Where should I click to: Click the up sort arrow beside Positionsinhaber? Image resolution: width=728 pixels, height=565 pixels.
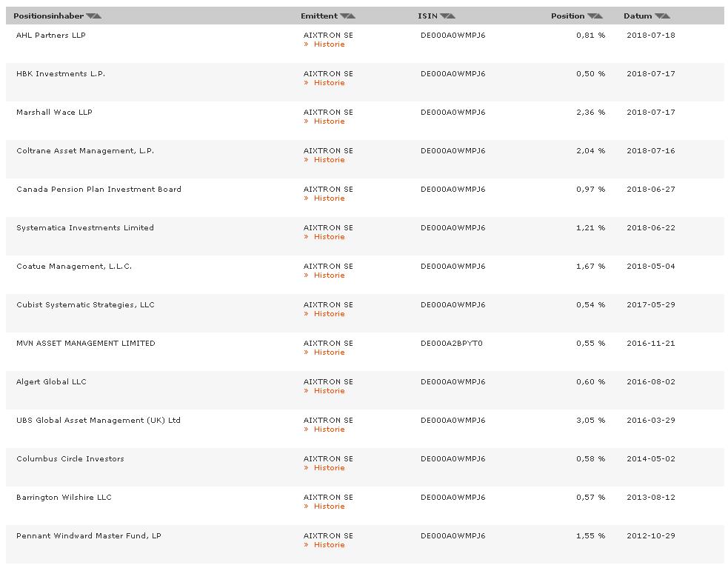pos(98,16)
